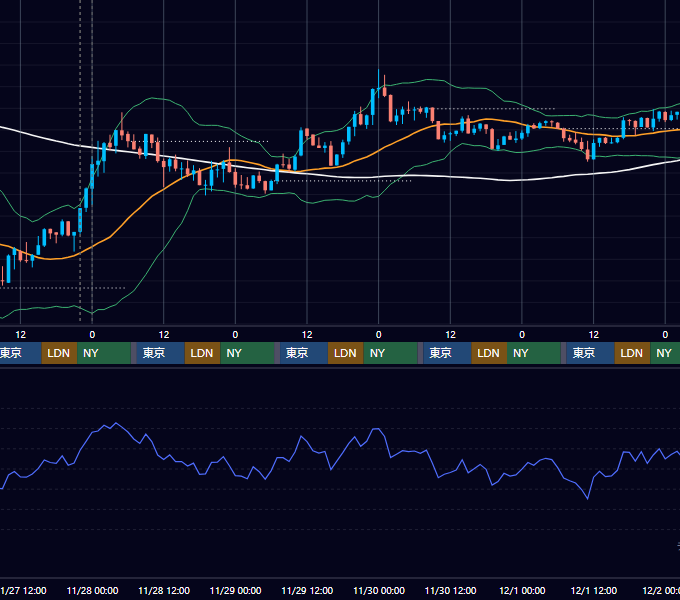Click the 11/28 00:00 date label
The width and height of the screenshot is (680, 600).
[x=92, y=590]
